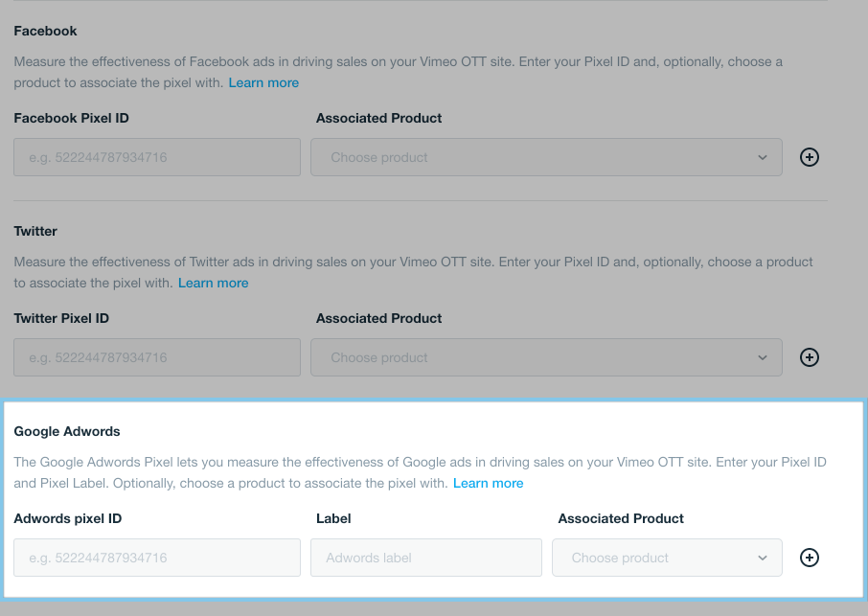Screen dimensions: 868x616
Task: Open the Adwords Choose product dropdown
Action: (x=667, y=558)
